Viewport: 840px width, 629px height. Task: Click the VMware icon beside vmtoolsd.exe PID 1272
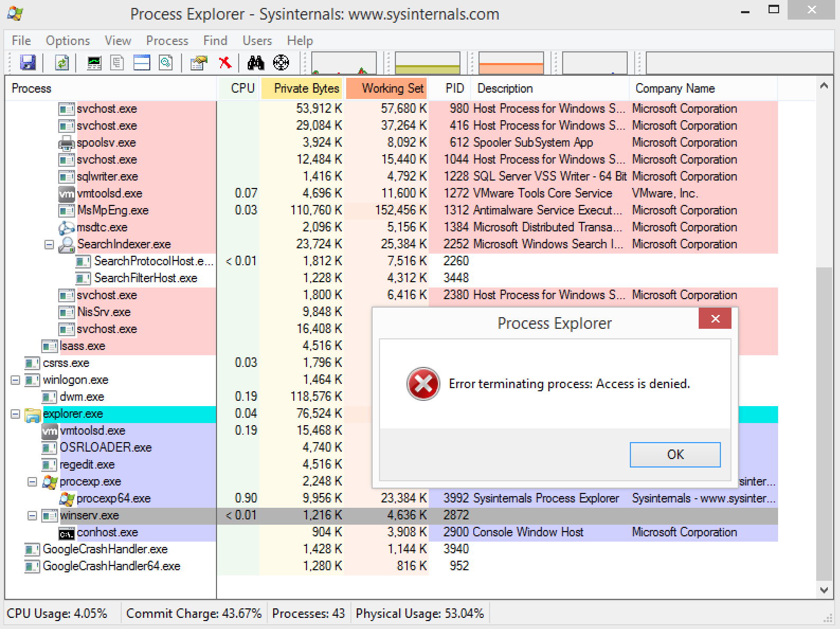pos(66,193)
